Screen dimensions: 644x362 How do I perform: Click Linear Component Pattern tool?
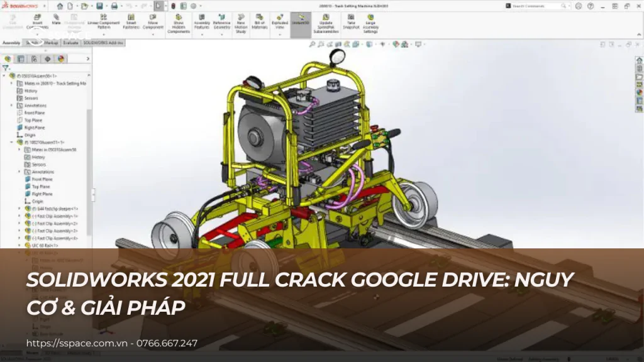(x=104, y=22)
